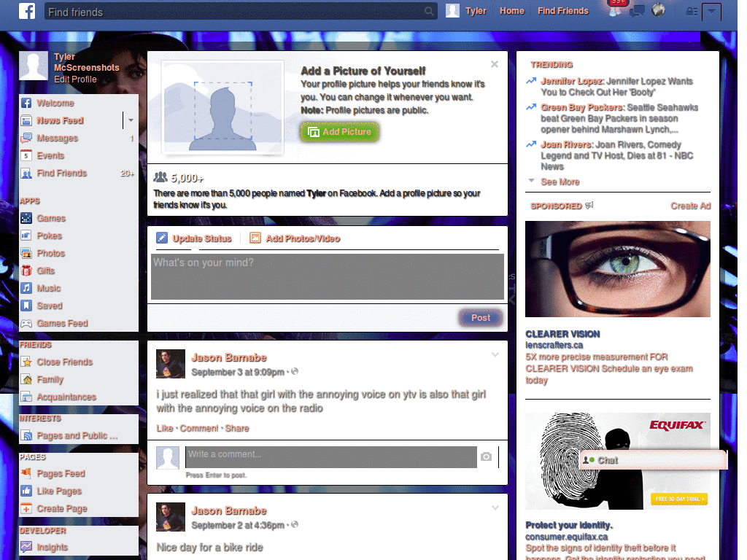Go to Home in top bar

click(x=511, y=11)
